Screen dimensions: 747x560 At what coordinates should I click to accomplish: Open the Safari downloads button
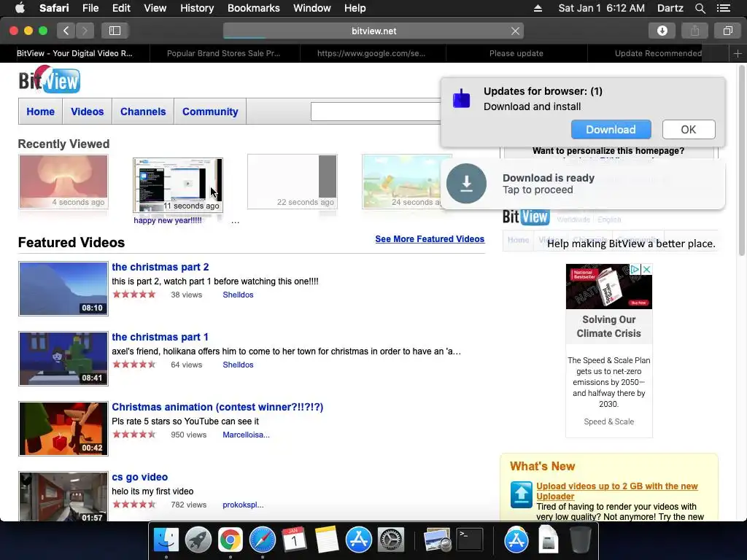point(662,31)
